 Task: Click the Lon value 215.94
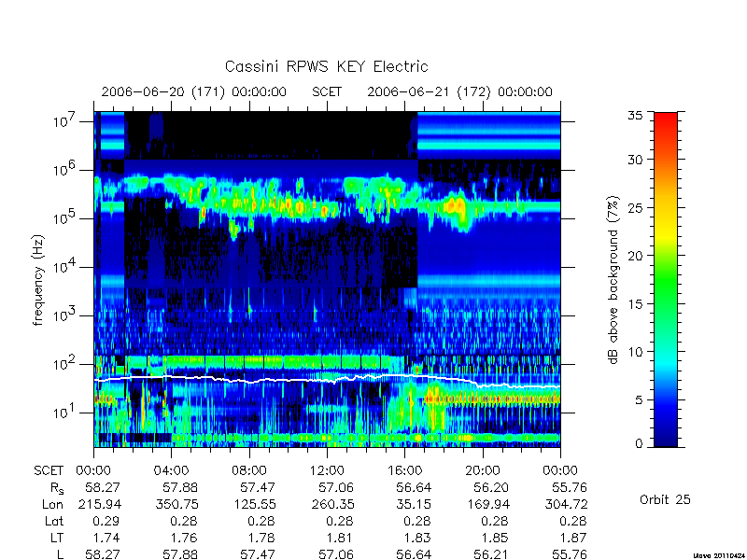pos(99,504)
